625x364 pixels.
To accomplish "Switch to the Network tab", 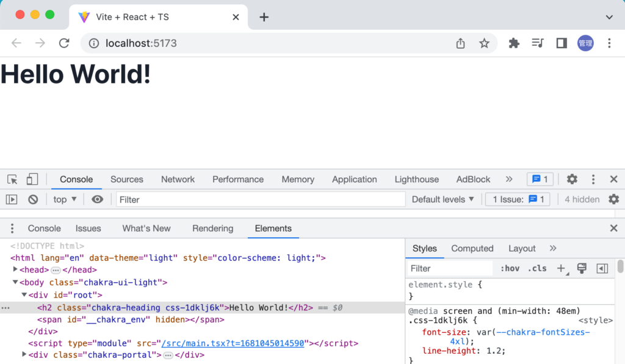I will [178, 179].
